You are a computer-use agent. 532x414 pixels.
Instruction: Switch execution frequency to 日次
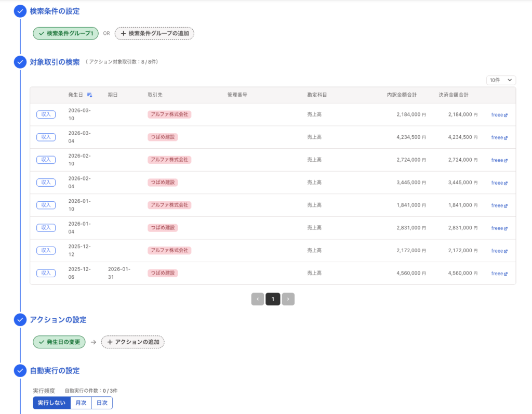pos(102,403)
